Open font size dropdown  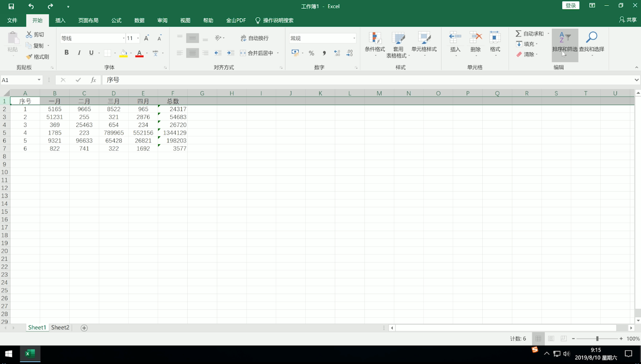point(138,38)
